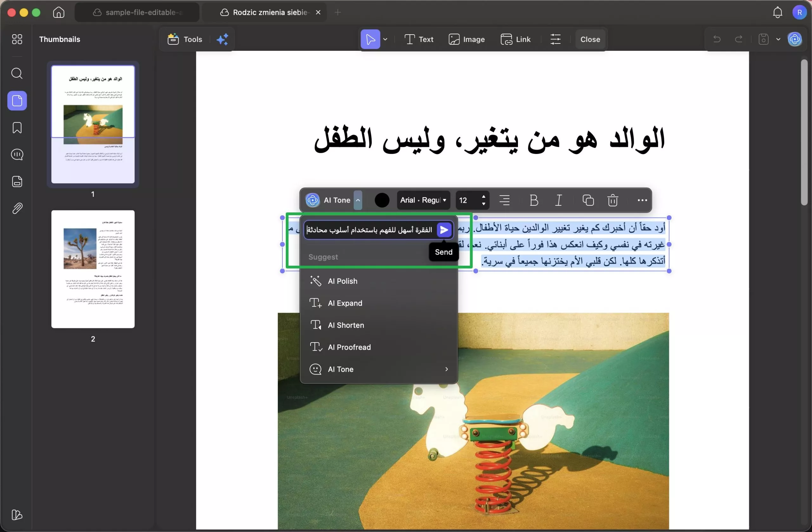Image resolution: width=812 pixels, height=532 pixels.
Task: Open the bookmarks panel
Action: click(17, 128)
